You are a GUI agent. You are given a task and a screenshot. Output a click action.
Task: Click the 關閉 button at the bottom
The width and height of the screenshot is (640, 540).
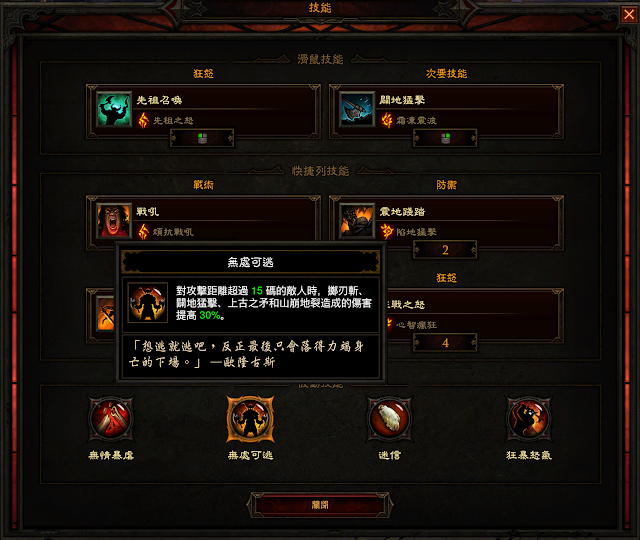(x=320, y=505)
